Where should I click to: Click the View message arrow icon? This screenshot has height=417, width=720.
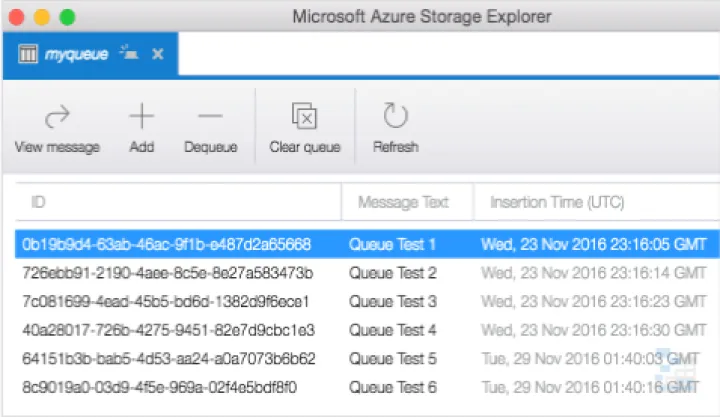pyautogui.click(x=57, y=117)
